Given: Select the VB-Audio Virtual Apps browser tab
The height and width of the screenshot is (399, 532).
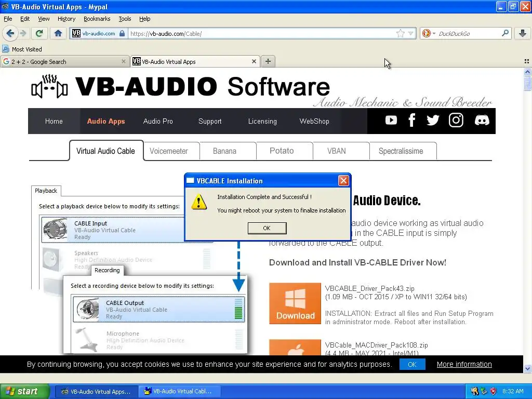Looking at the screenshot, I should click(195, 61).
